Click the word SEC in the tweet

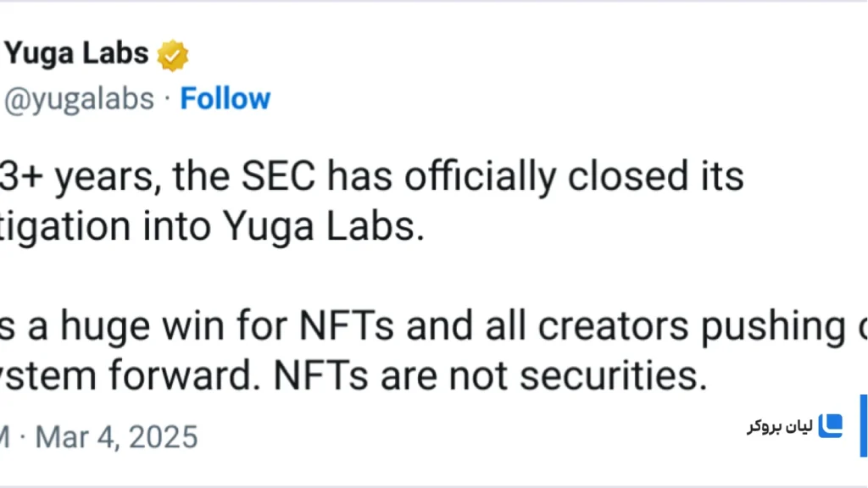(278, 176)
